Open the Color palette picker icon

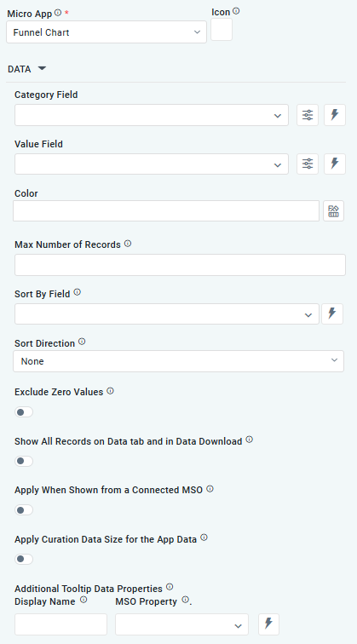pyautogui.click(x=334, y=211)
